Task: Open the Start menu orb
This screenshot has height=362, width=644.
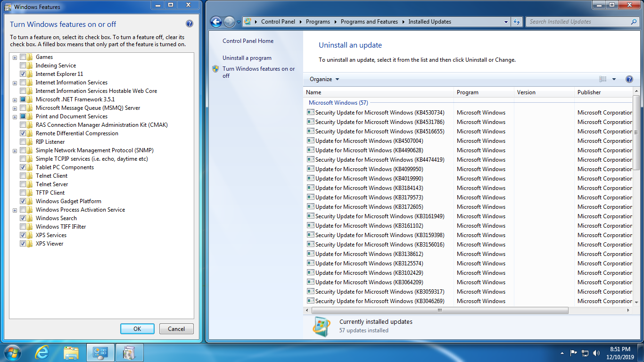Action: click(13, 352)
